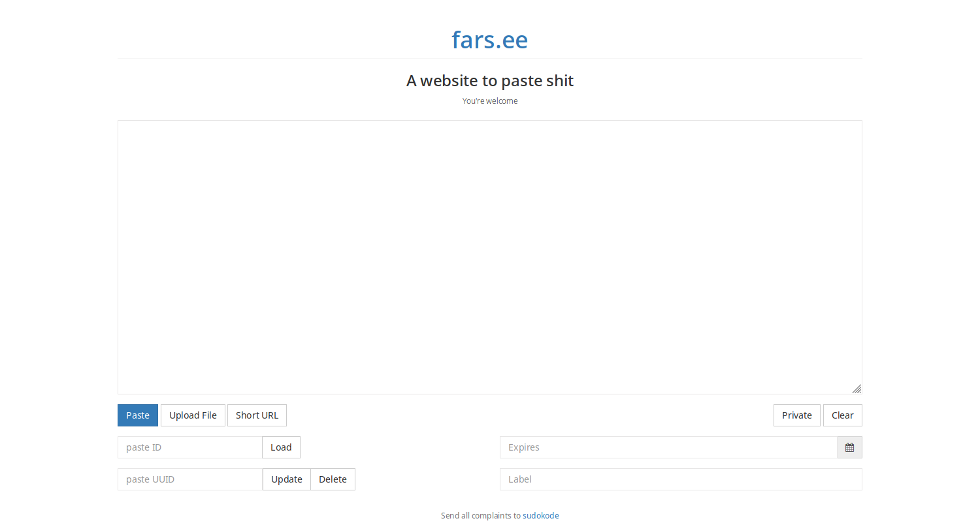Click the sudokode complaints link
Image resolution: width=980 pixels, height=527 pixels.
pyautogui.click(x=541, y=515)
